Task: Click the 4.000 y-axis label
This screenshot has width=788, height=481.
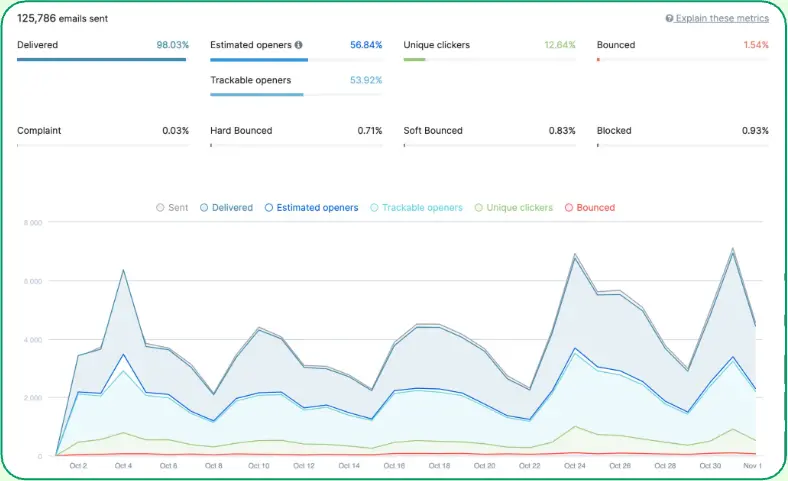Action: pyautogui.click(x=33, y=340)
